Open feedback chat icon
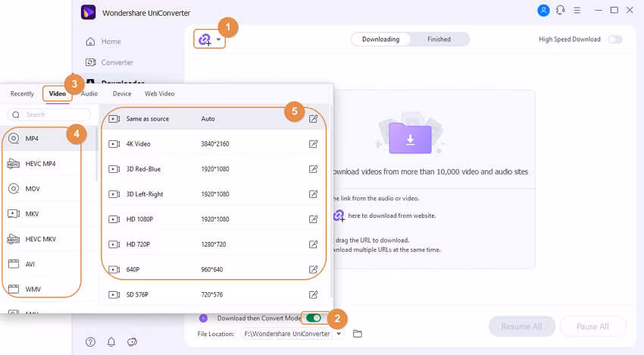 (133, 342)
